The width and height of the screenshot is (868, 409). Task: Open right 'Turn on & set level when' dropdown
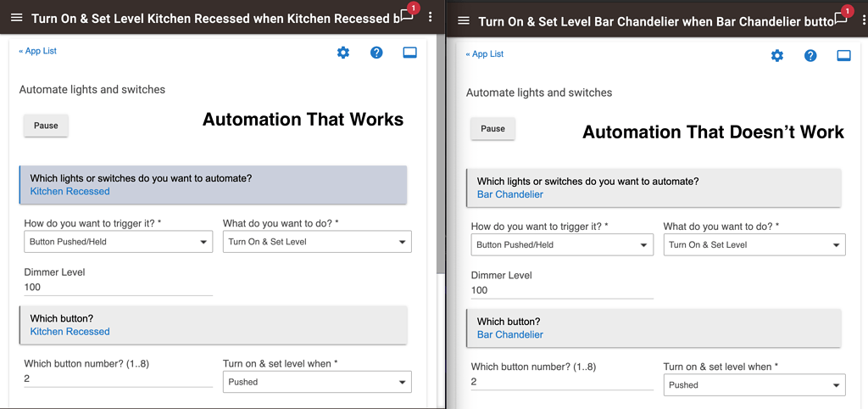[x=754, y=385]
